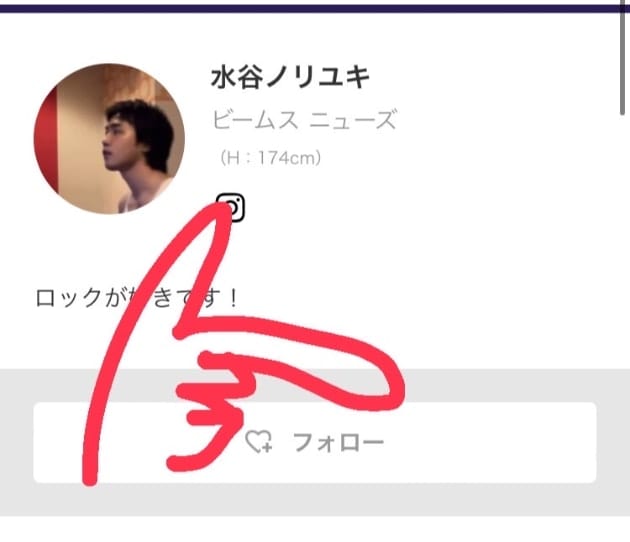Screen dimensions: 630x542
Task: Click the ビームス word of shop name
Action: 255,119
